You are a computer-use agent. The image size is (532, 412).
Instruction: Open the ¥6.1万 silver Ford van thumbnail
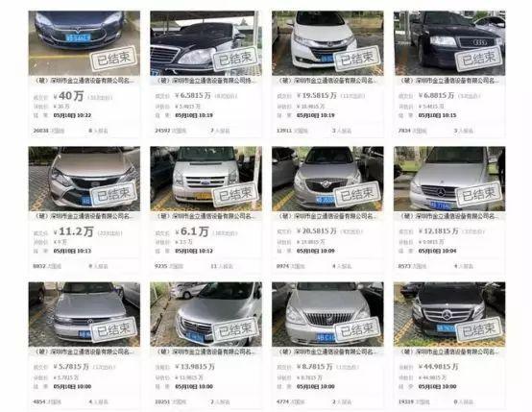point(206,179)
